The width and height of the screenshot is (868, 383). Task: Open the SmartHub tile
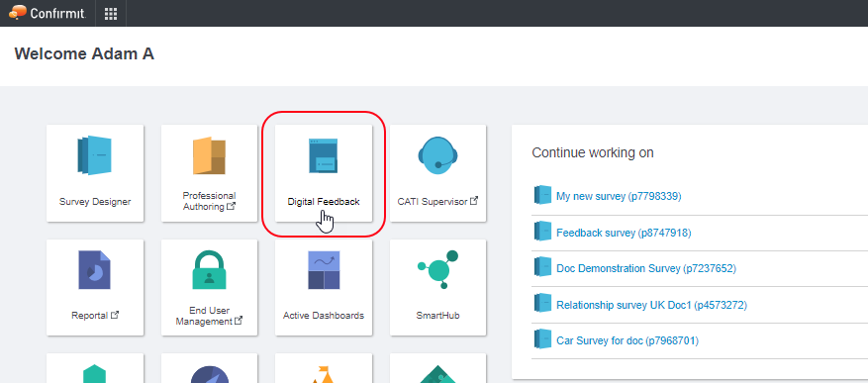pyautogui.click(x=437, y=287)
